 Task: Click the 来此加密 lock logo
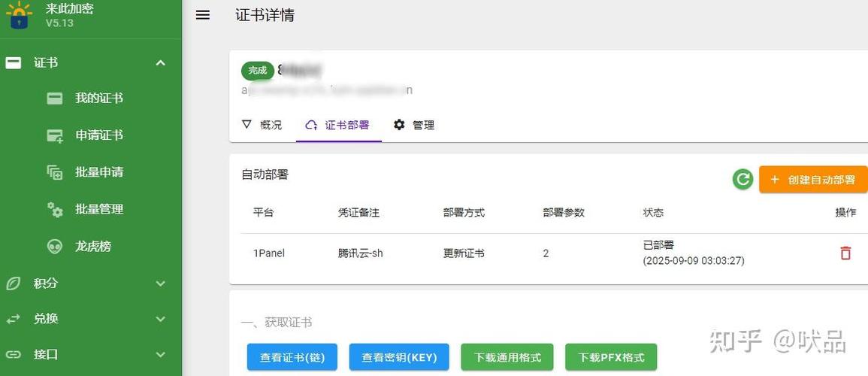tap(20, 15)
